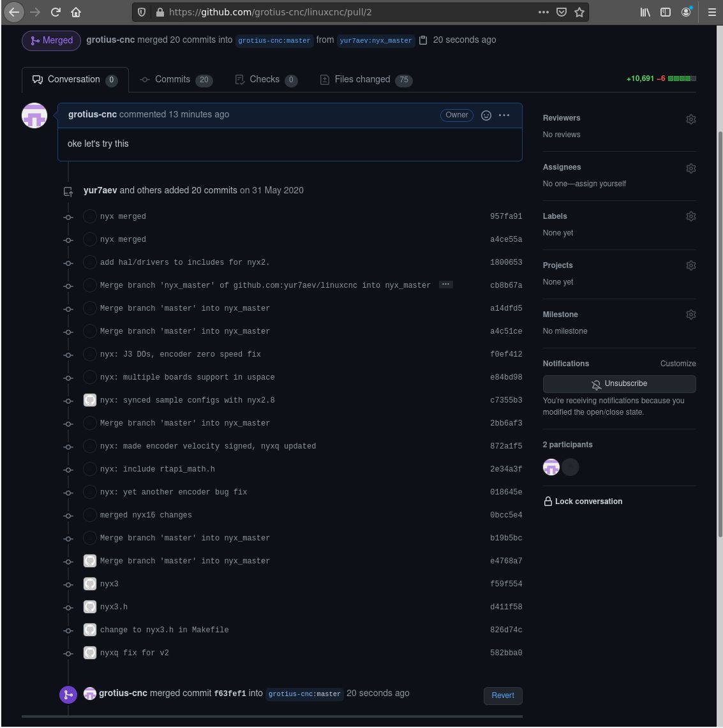Open the Firefox library icon
Screen dimensions: 723x728
[645, 12]
